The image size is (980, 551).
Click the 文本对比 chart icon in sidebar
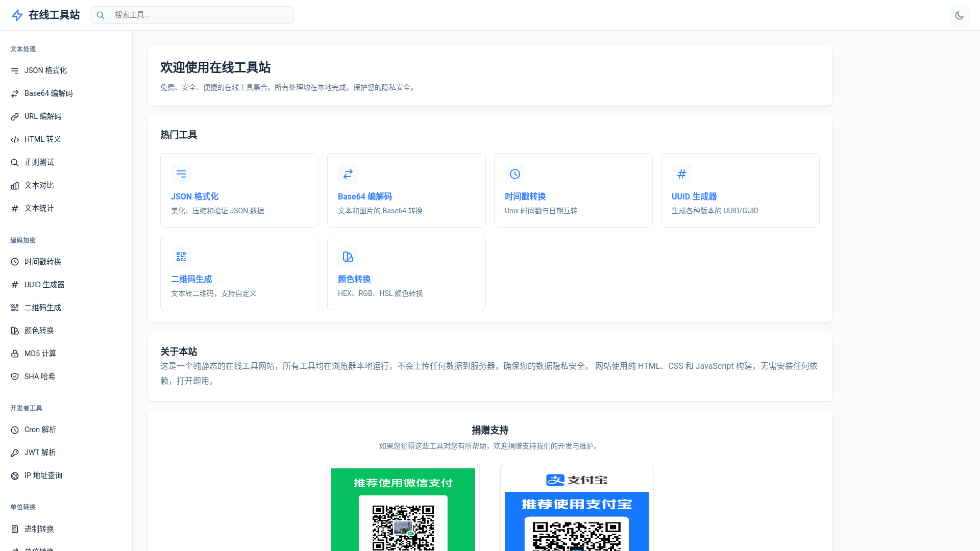15,186
